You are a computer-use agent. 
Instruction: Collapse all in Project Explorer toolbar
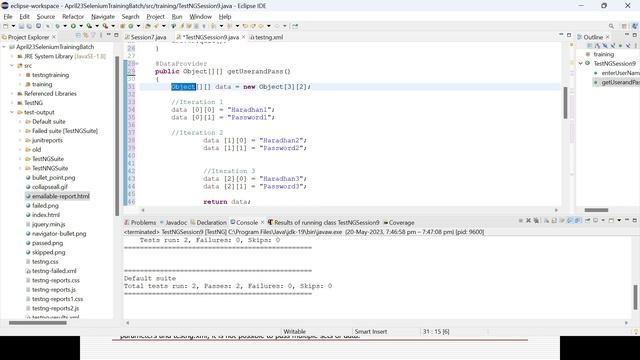click(x=78, y=36)
